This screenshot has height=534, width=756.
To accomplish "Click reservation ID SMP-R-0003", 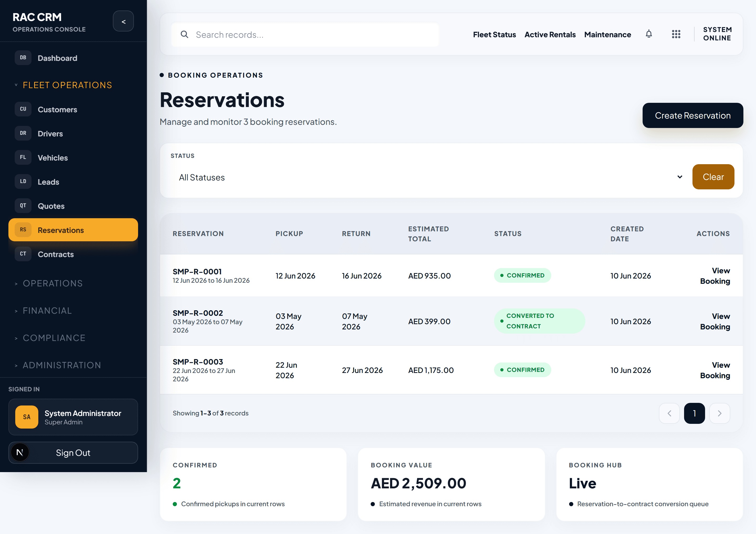I will pyautogui.click(x=198, y=362).
